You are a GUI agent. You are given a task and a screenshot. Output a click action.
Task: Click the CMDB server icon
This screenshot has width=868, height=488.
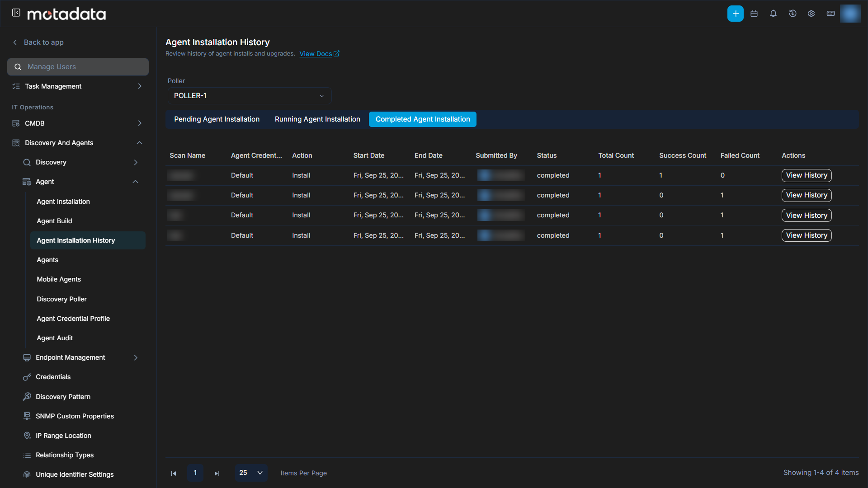[x=16, y=123]
